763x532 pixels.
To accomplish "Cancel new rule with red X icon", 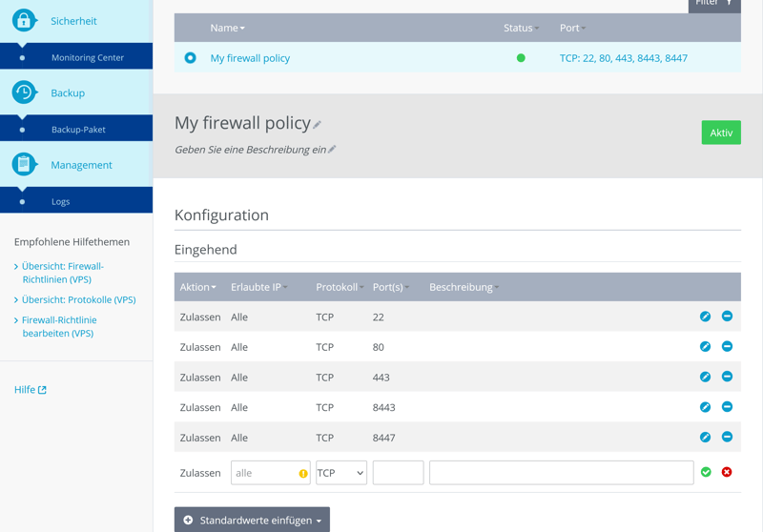I will coord(727,472).
